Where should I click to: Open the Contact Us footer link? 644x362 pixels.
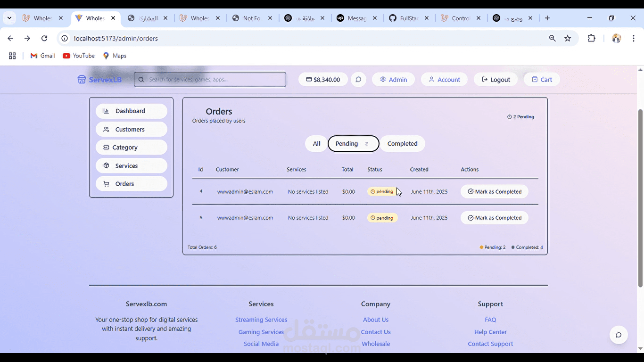click(x=376, y=332)
